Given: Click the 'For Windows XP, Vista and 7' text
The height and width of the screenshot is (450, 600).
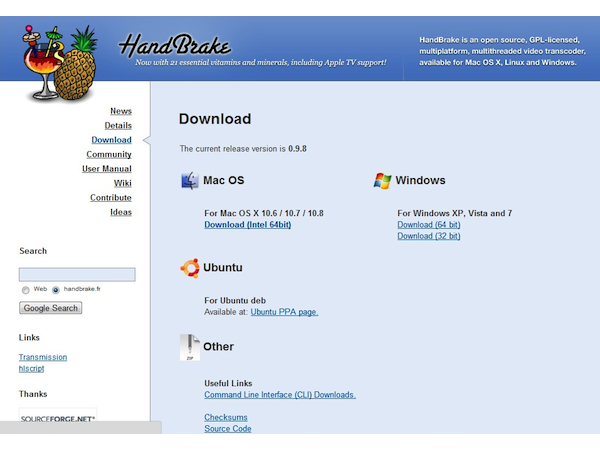Looking at the screenshot, I should 455,214.
